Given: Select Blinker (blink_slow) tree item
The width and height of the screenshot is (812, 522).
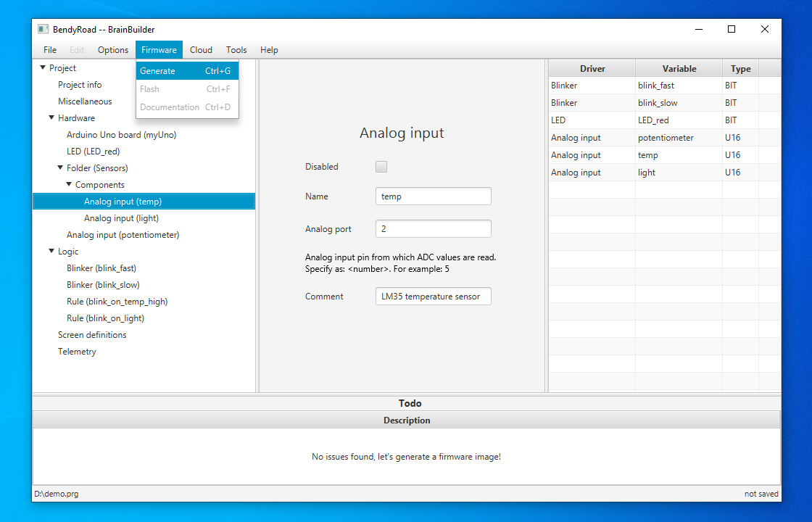Looking at the screenshot, I should pyautogui.click(x=103, y=285).
